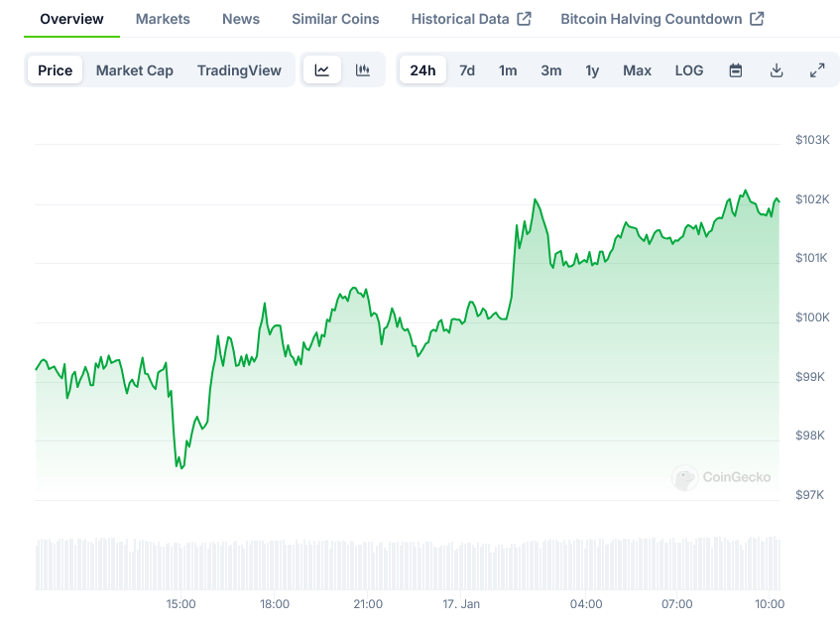Select the 7d time range
This screenshot has height=627, width=840.
[x=467, y=70]
